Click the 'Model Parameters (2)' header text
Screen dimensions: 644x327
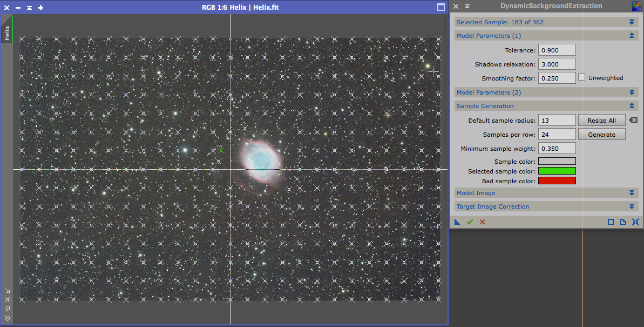pos(489,92)
